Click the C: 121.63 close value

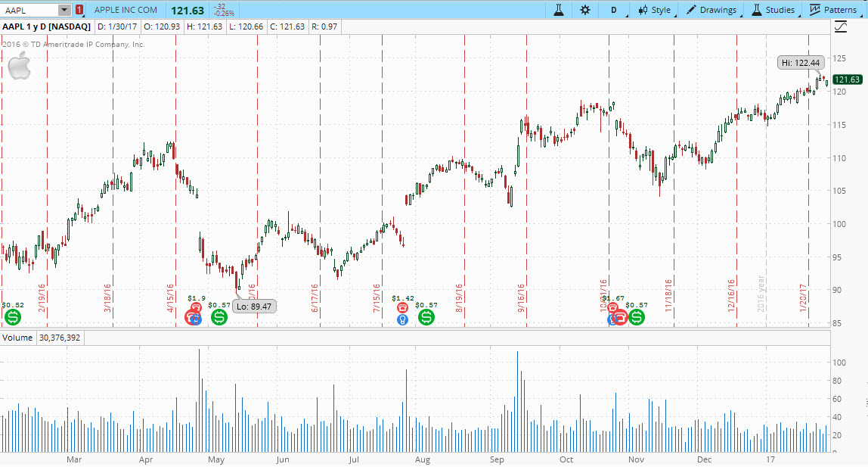287,26
